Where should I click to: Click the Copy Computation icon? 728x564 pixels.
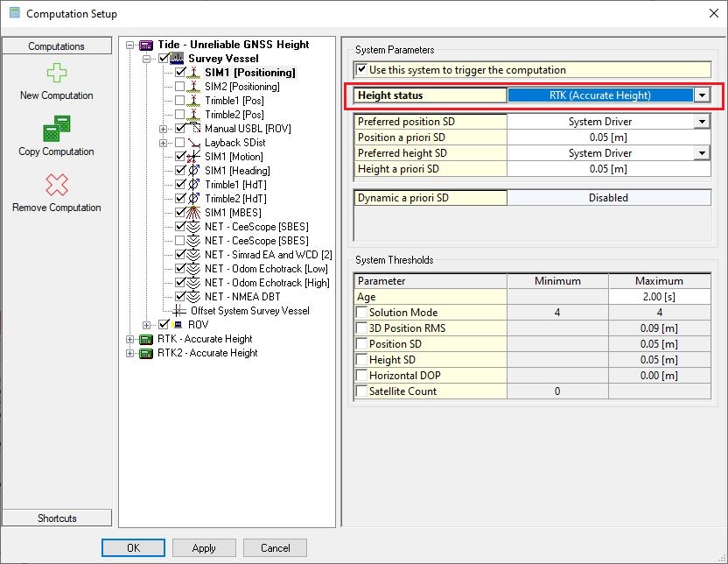pyautogui.click(x=56, y=130)
